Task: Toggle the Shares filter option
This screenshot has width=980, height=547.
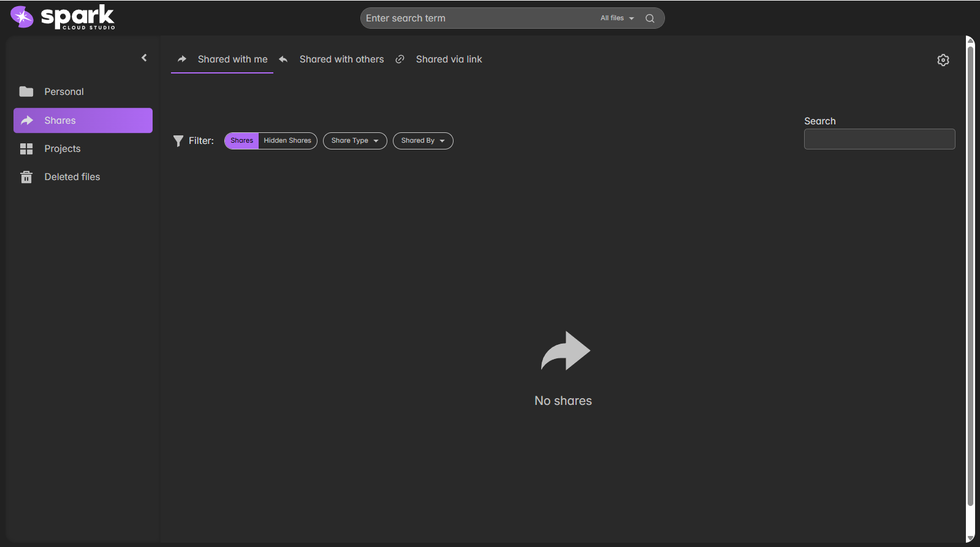Action: 241,141
